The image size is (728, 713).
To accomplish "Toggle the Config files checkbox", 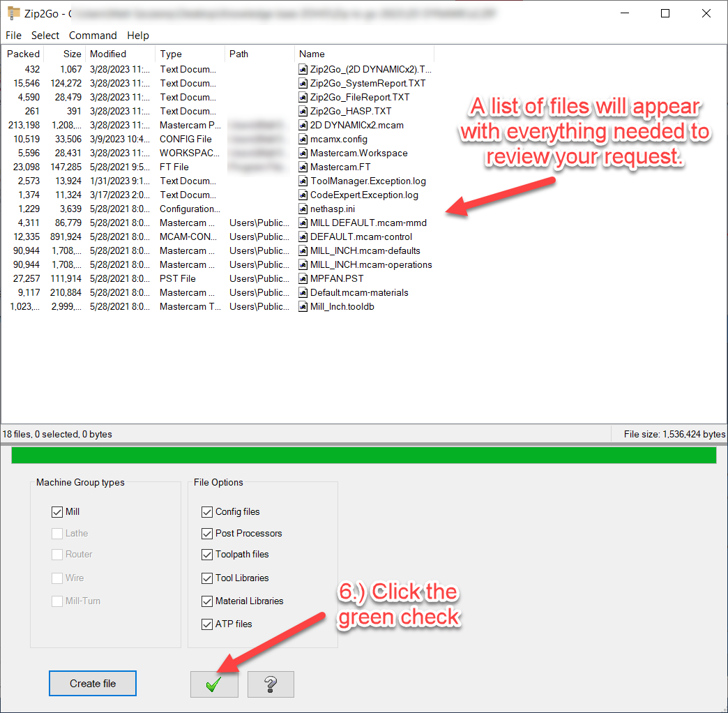I will tap(207, 512).
